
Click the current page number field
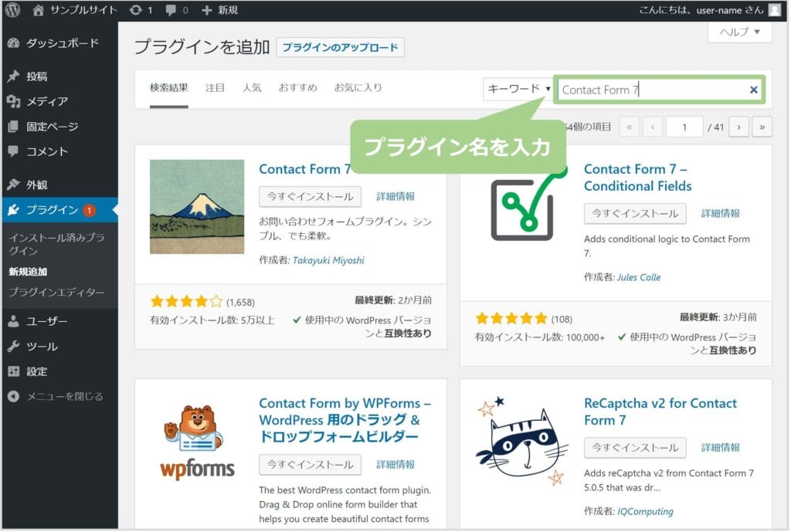coord(684,127)
